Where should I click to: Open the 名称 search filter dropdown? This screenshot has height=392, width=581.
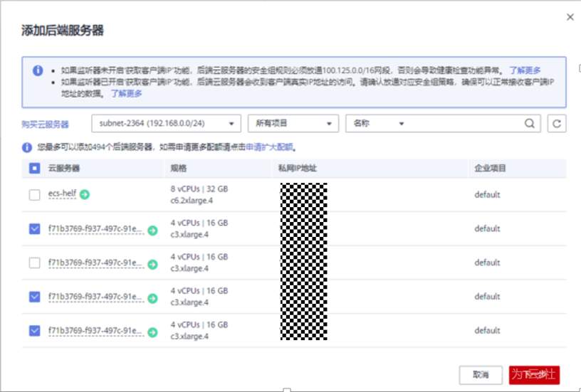pos(378,124)
